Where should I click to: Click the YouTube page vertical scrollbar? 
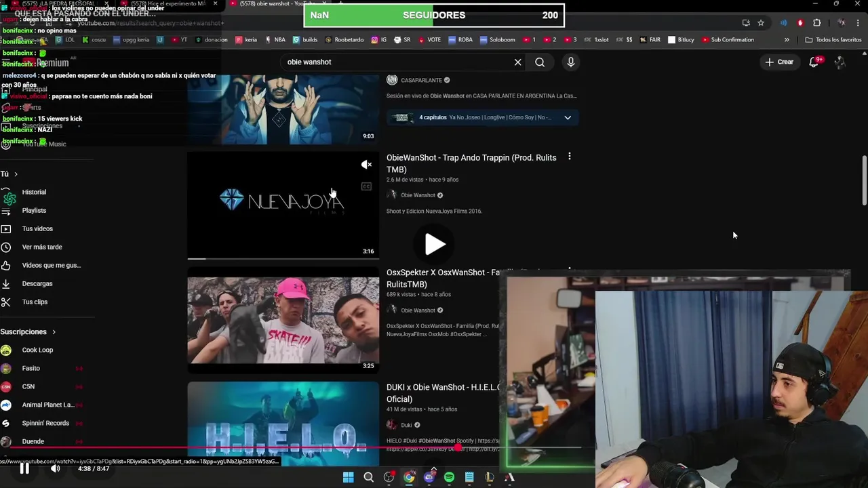[x=864, y=180]
